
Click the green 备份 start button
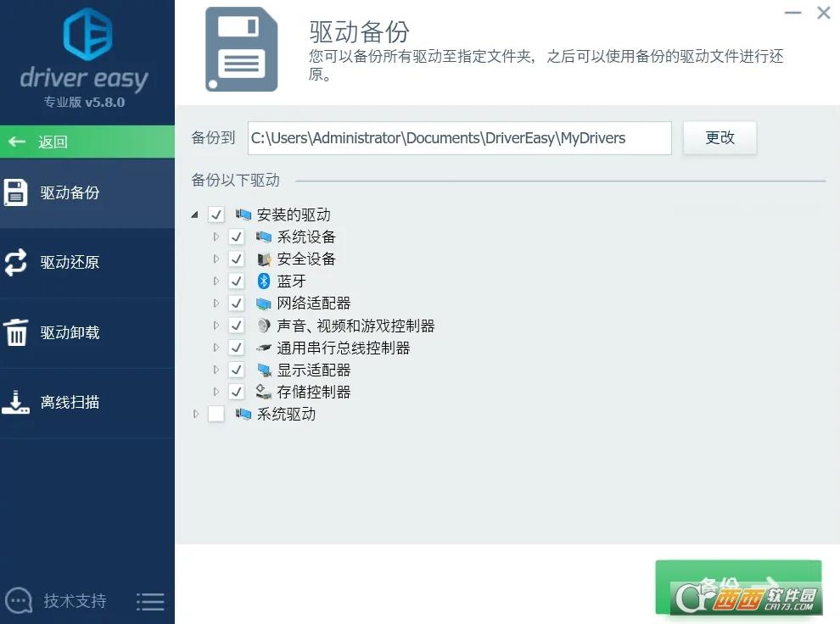click(738, 587)
